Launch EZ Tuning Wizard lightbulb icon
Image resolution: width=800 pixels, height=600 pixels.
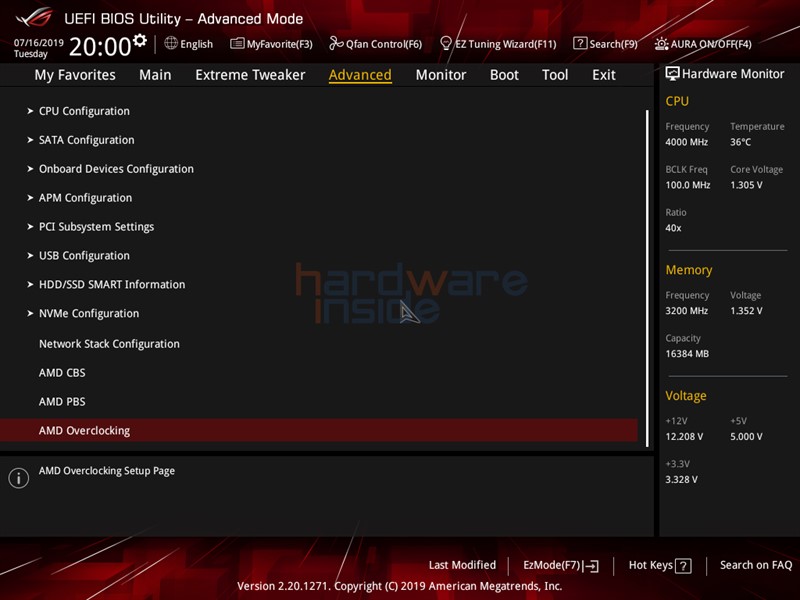(445, 43)
